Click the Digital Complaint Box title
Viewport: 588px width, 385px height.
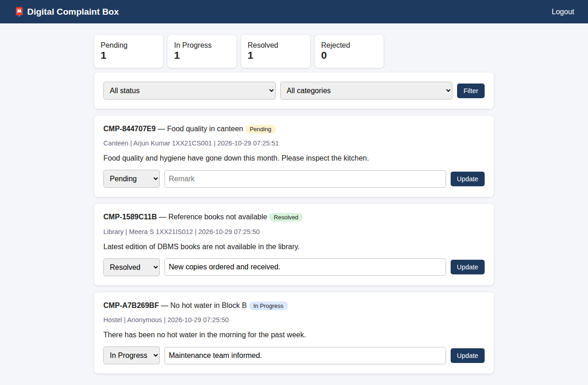click(73, 12)
